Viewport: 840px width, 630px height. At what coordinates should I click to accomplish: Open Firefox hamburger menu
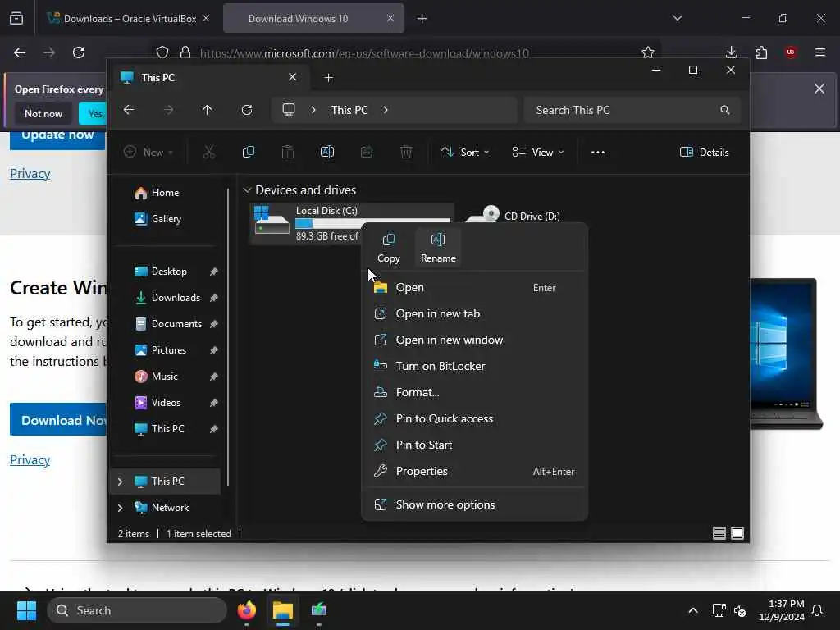820,52
